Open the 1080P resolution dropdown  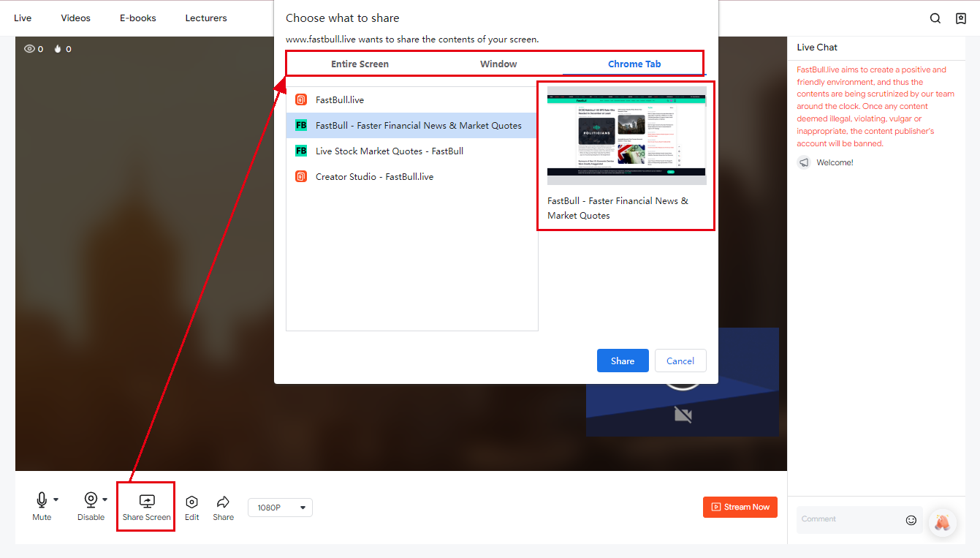(281, 508)
